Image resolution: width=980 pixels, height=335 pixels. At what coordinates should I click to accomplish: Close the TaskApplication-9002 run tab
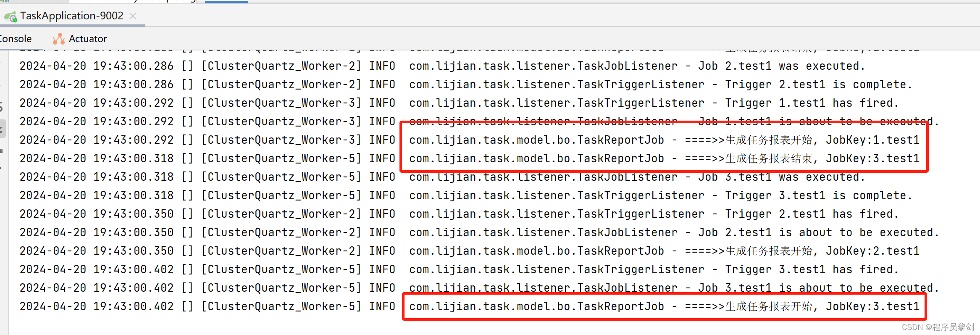(x=132, y=16)
